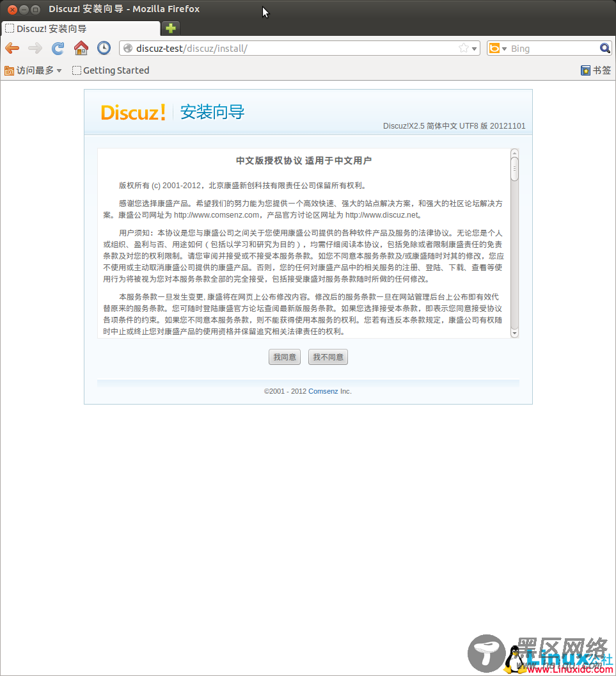Maximize the Firefox window

(x=36, y=9)
